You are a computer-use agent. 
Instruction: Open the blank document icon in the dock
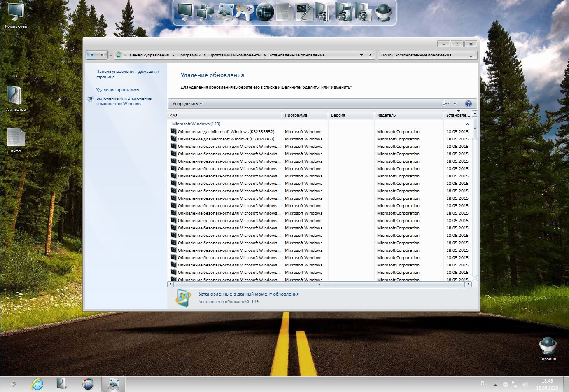tap(284, 12)
